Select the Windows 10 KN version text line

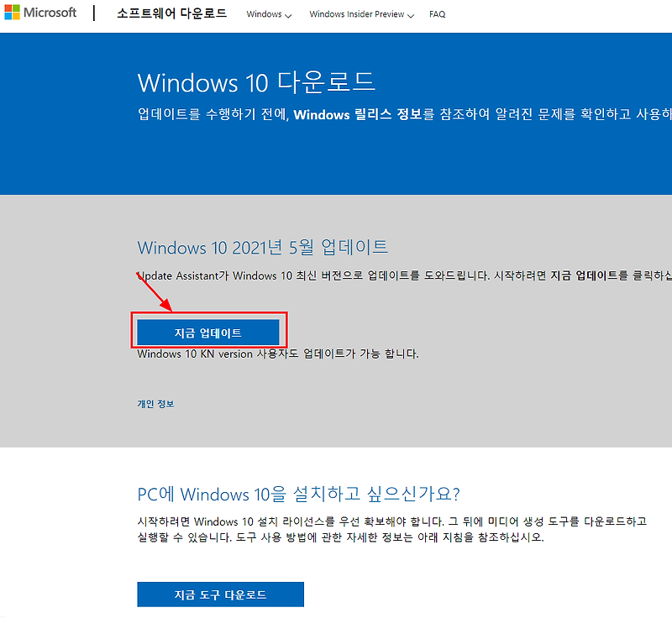[x=278, y=354]
